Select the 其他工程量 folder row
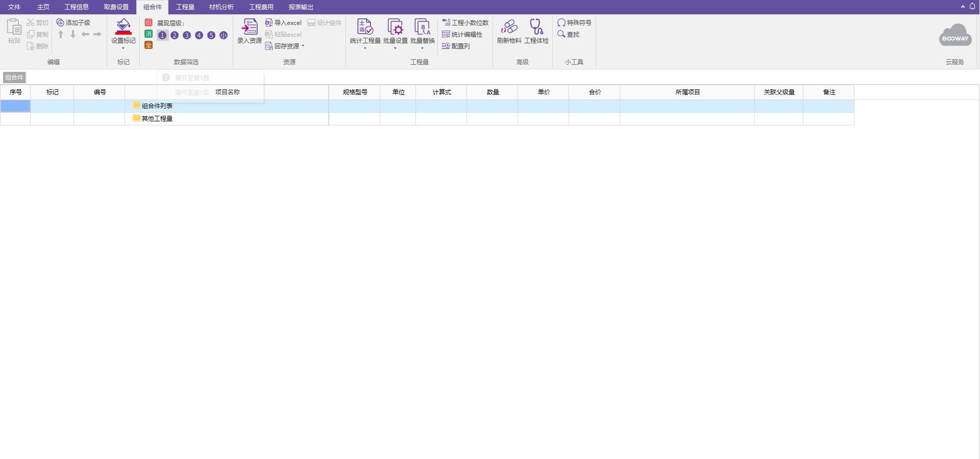 [427, 118]
